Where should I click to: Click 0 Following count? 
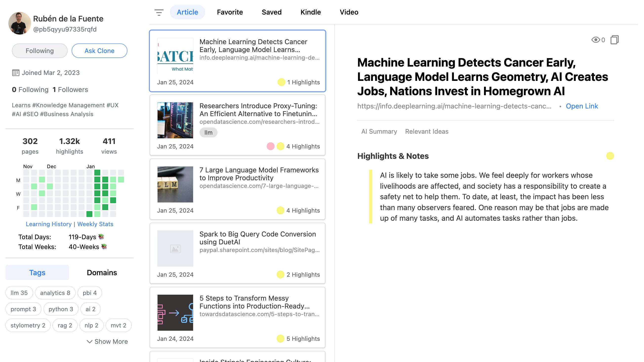click(30, 89)
